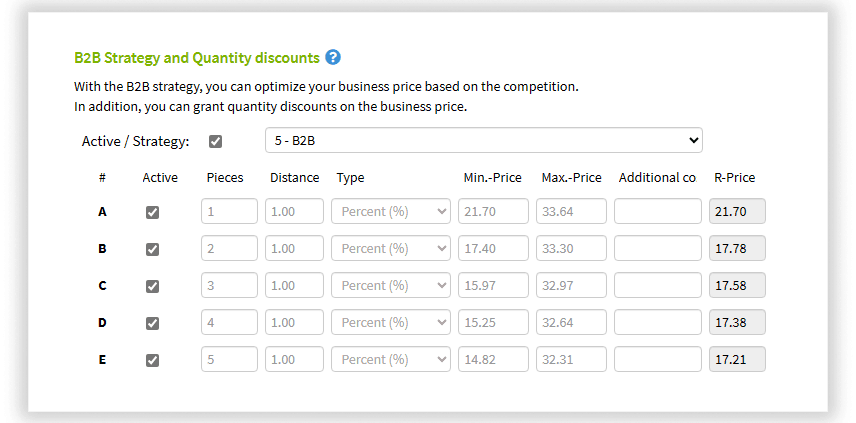Open the blue help question mark icon
This screenshot has height=423, width=856.
coord(333,57)
